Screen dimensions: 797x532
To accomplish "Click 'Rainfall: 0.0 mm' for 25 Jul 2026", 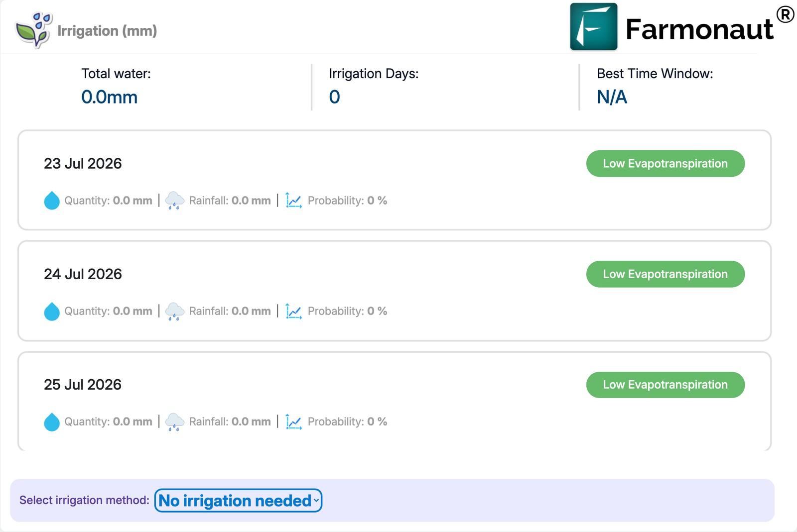I will point(230,422).
